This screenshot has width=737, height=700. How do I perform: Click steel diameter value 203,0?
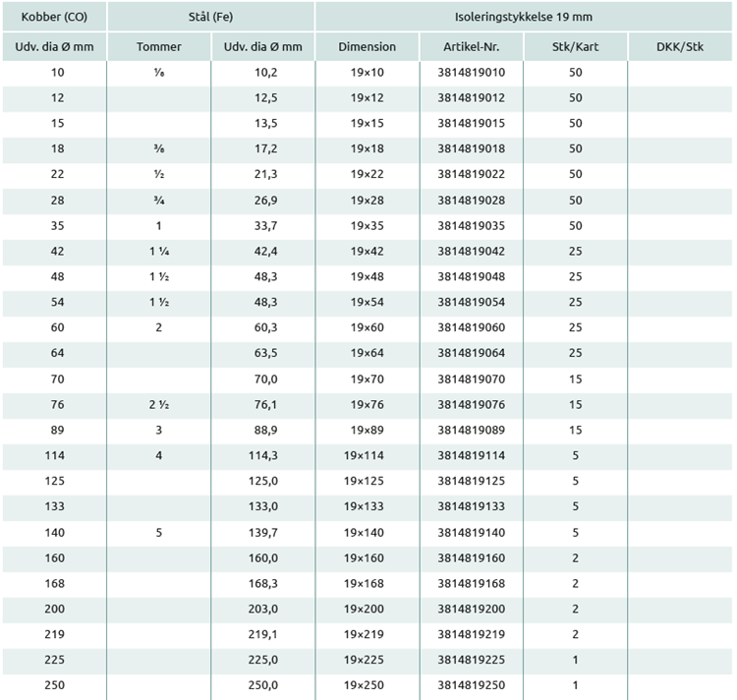click(263, 609)
